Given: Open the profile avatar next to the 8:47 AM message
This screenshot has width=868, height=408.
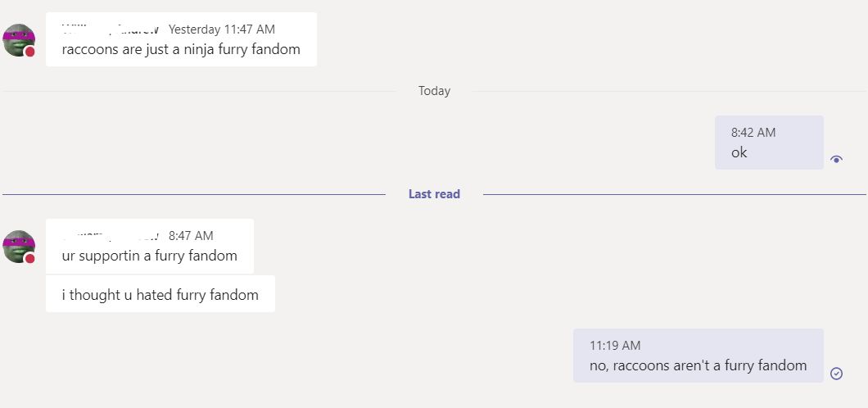Looking at the screenshot, I should (x=18, y=246).
